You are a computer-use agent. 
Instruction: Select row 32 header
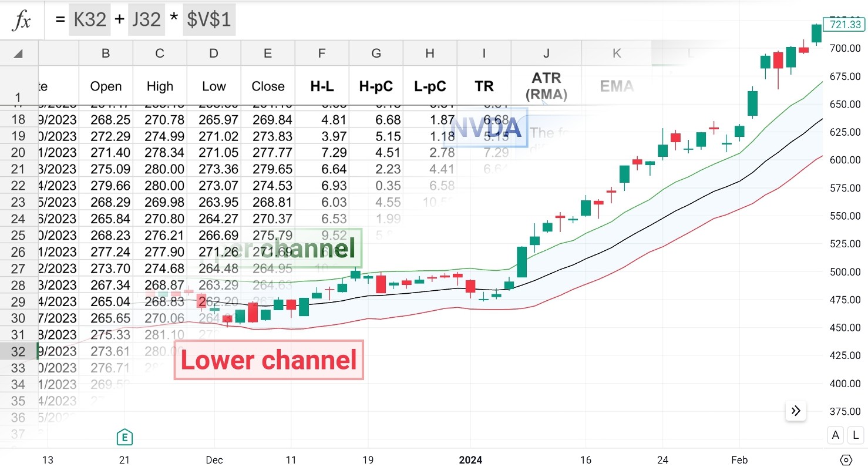click(19, 351)
